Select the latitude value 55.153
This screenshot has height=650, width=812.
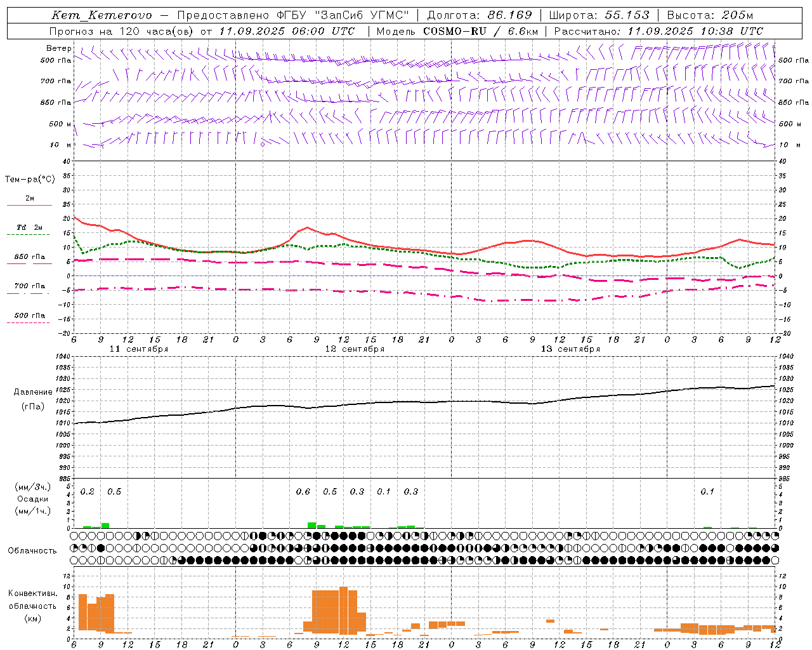tap(627, 15)
